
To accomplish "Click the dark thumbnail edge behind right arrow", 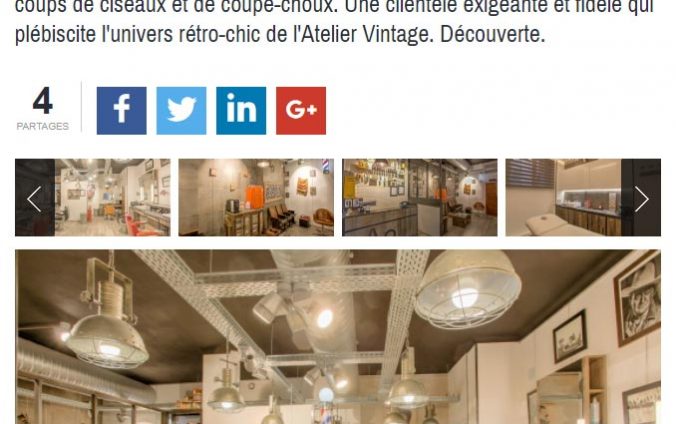I will [x=641, y=197].
